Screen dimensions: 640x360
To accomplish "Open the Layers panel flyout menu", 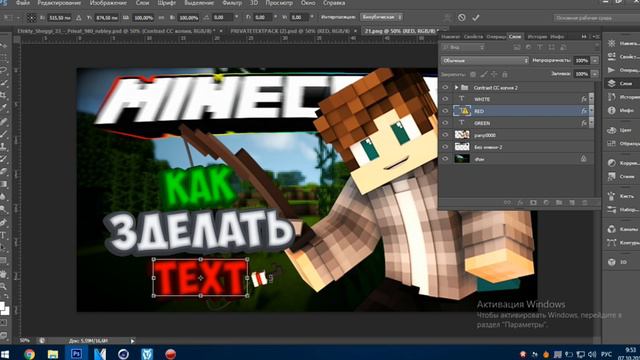I will coord(596,36).
